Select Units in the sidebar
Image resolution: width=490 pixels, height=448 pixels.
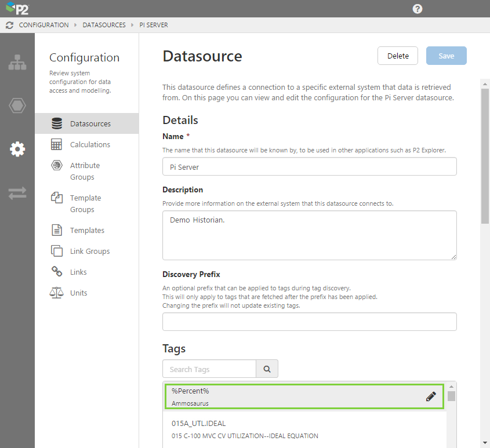pyautogui.click(x=78, y=293)
